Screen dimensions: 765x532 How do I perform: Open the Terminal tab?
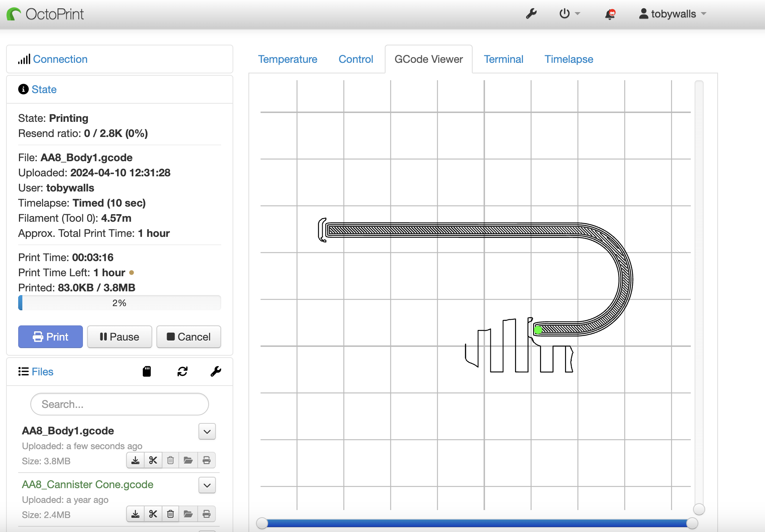point(503,59)
